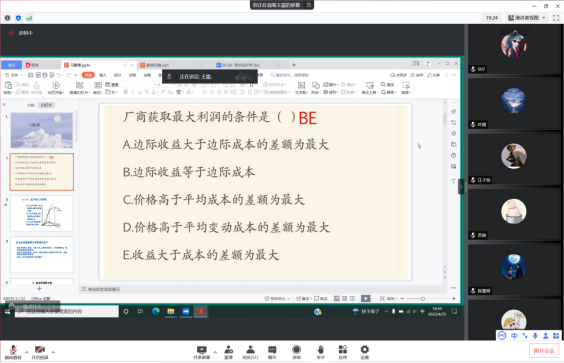The image size is (564, 363).
Task: Turn on video camera in meeting toolbar
Action: (40, 351)
